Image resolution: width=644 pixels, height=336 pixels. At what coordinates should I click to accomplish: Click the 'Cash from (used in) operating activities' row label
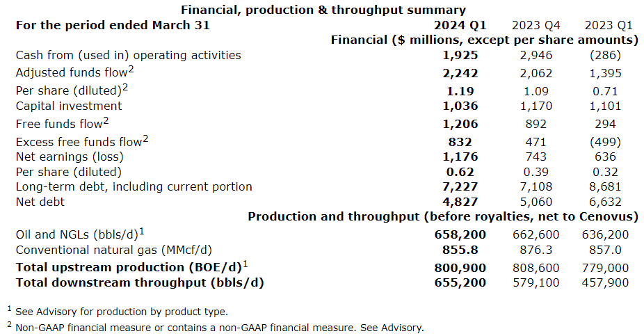coord(128,55)
